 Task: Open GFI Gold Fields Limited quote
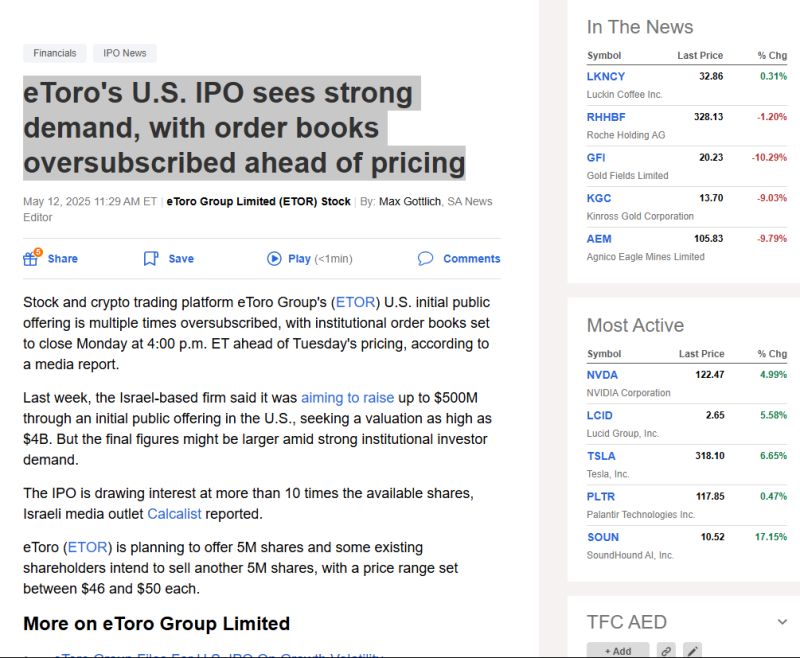[594, 158]
